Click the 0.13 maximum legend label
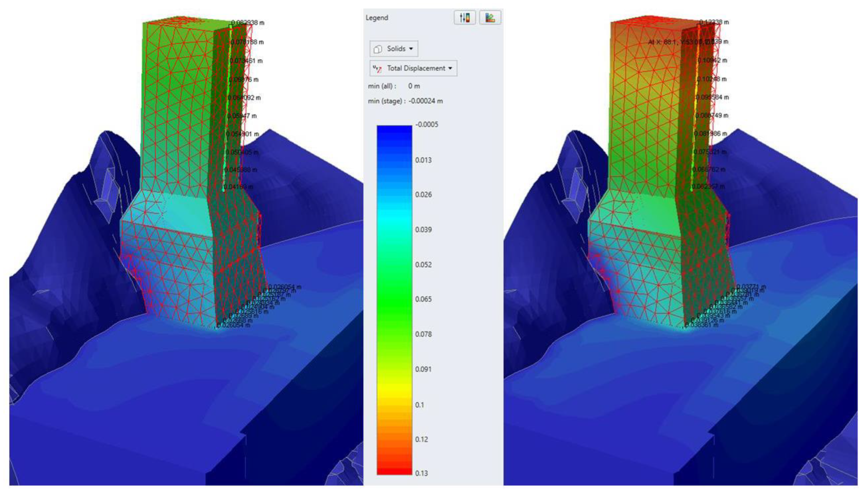The image size is (868, 495). (x=421, y=473)
